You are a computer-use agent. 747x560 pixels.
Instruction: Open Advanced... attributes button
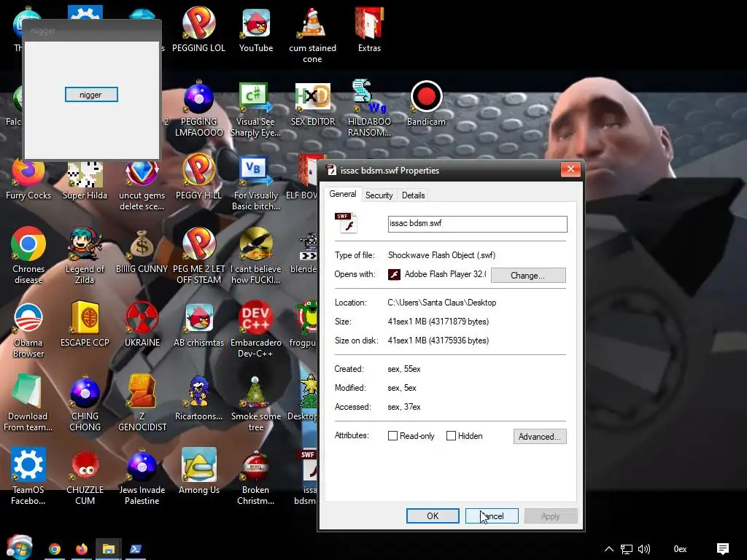point(540,436)
